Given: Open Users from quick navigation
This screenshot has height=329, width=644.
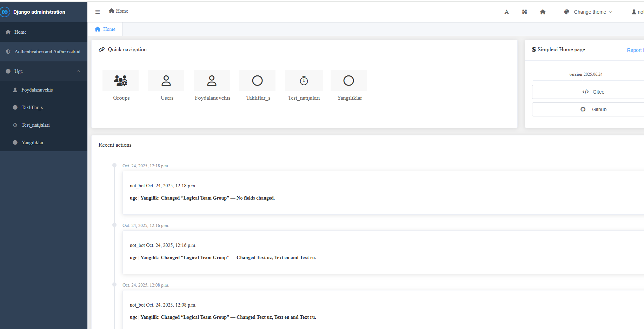Looking at the screenshot, I should click(166, 81).
